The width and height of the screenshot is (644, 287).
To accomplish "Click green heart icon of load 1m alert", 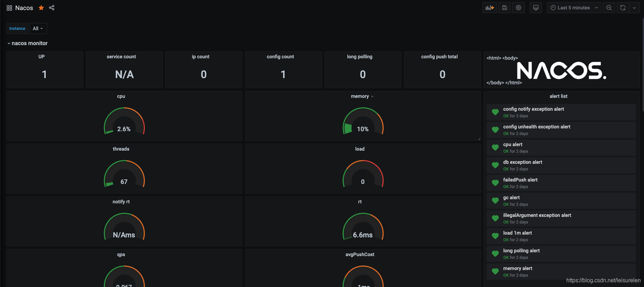I will click(495, 236).
